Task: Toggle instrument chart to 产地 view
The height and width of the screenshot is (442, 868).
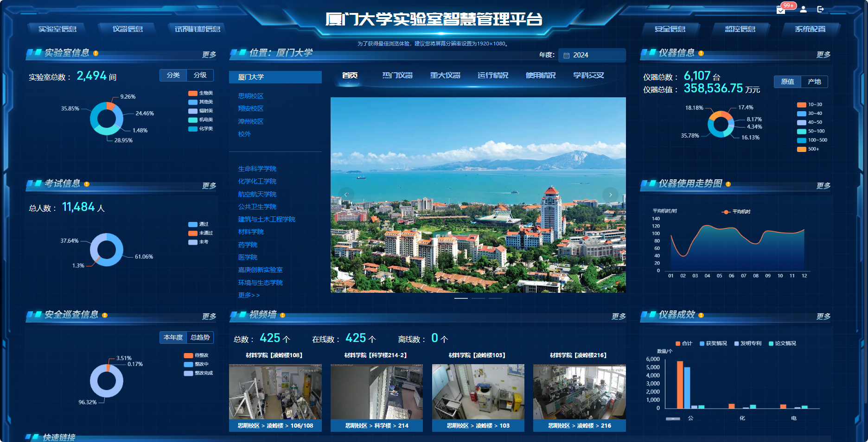Action: coord(814,82)
